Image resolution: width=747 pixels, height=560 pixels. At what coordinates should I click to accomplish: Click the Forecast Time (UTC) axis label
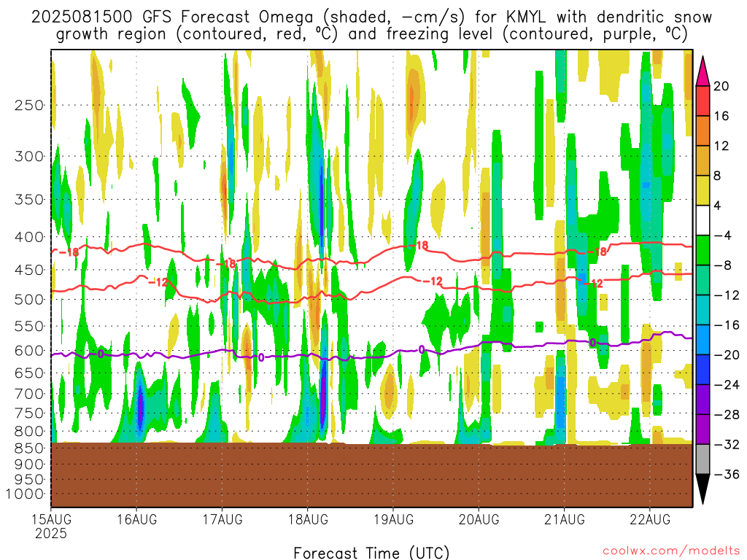tap(371, 553)
